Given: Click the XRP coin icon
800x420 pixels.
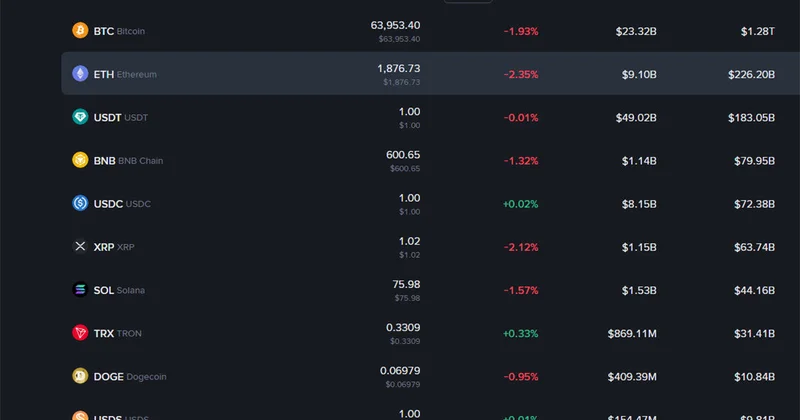Looking at the screenshot, I should click(x=80, y=246).
